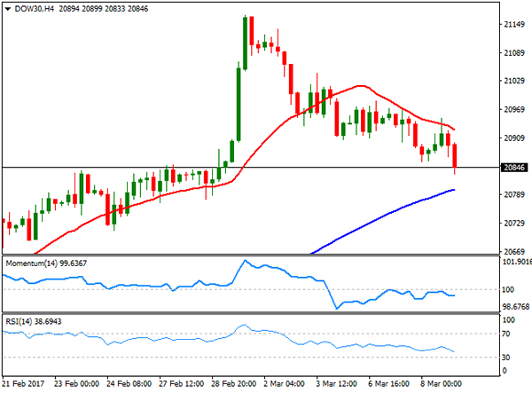Click the OHLC values 20894 20899 20833 20846

104,9
